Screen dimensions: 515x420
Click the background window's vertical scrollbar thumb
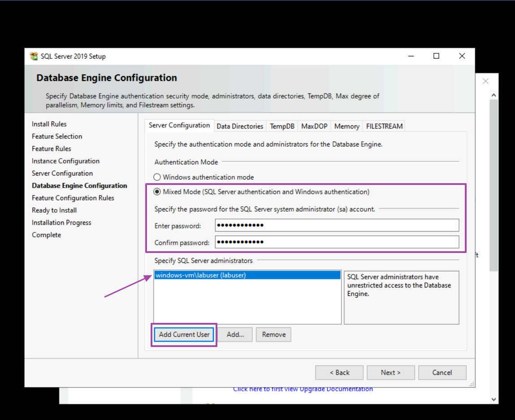493,185
